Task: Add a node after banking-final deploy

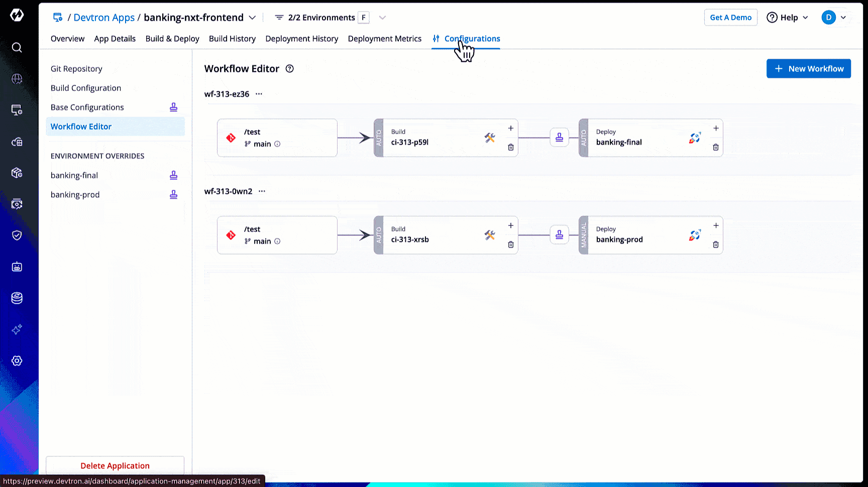Action: (x=715, y=129)
